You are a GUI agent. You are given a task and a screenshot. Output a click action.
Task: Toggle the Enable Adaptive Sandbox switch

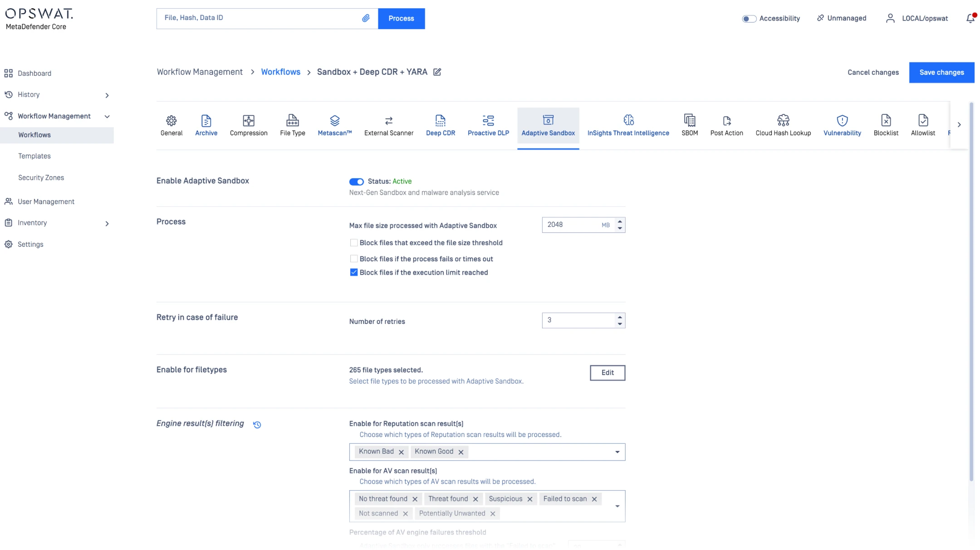[x=356, y=182]
